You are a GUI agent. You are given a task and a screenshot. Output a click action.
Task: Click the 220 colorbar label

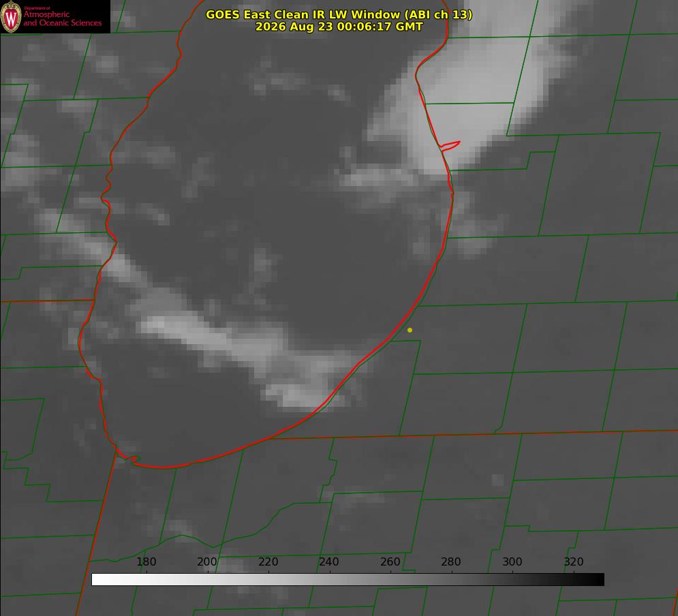[x=268, y=561]
